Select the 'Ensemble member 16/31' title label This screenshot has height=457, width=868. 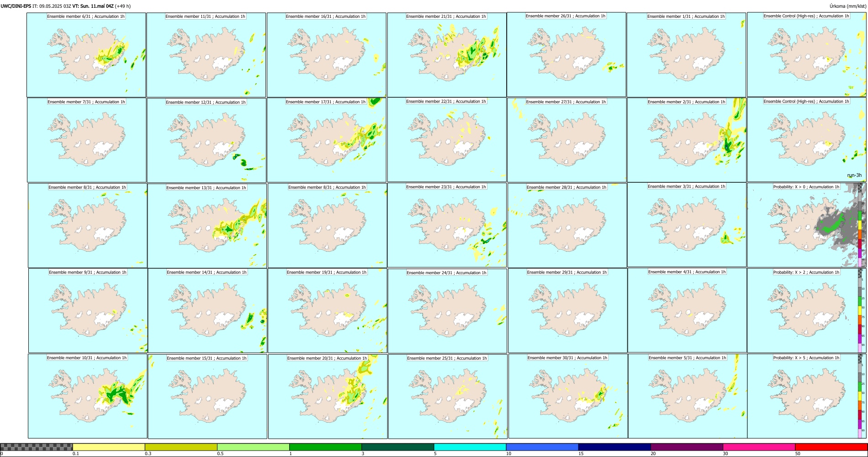(326, 16)
